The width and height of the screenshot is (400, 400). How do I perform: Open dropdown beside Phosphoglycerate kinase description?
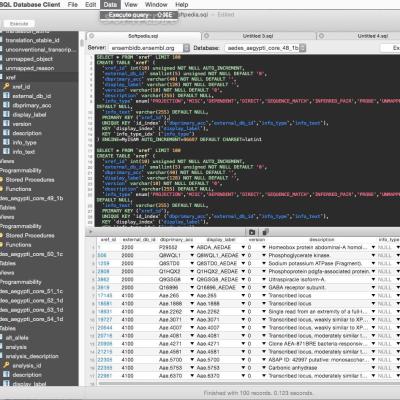coord(373,255)
